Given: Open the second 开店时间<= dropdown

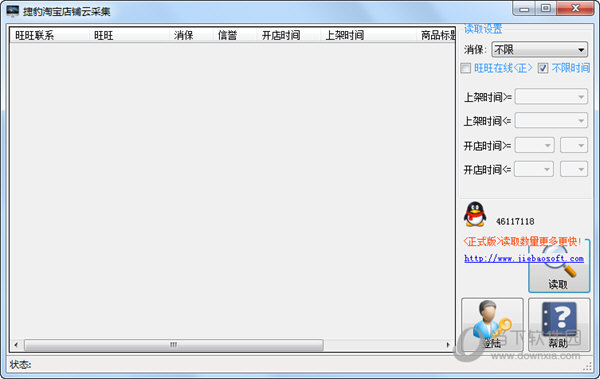Looking at the screenshot, I should [x=574, y=169].
